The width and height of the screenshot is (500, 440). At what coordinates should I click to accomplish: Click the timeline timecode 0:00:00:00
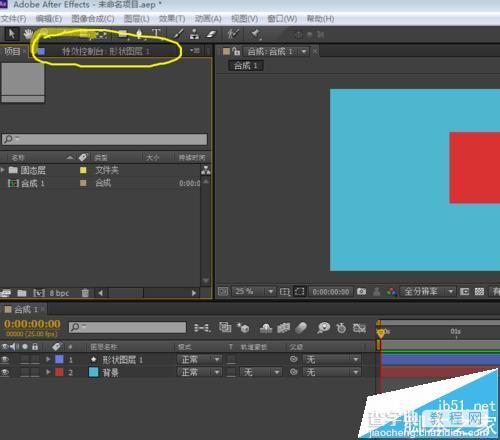[32, 324]
